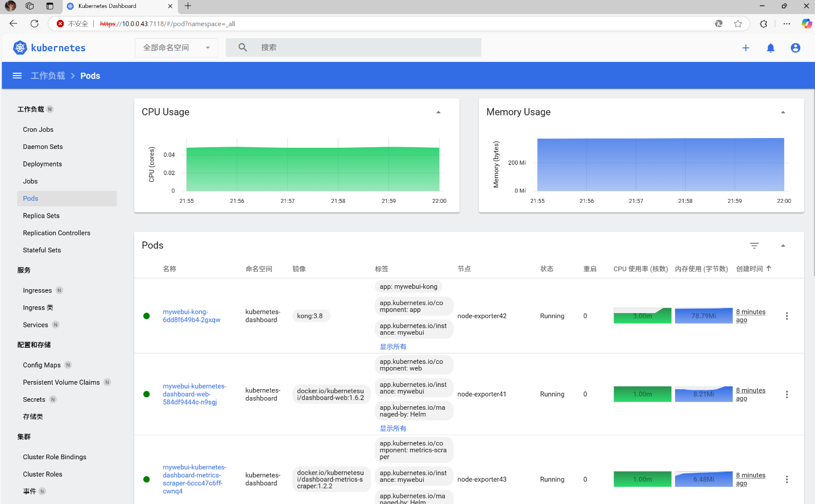Open Daemon Sets in sidebar

click(x=43, y=147)
